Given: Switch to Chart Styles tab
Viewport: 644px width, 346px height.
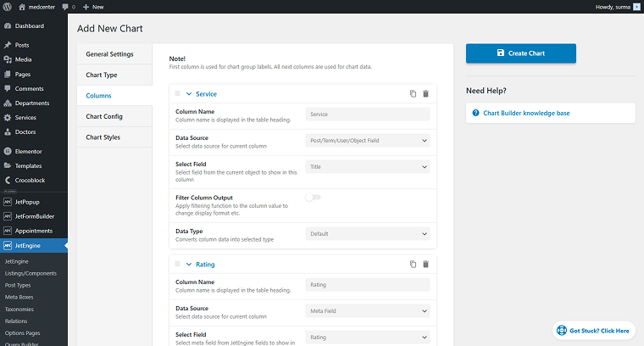Looking at the screenshot, I should coord(114,137).
